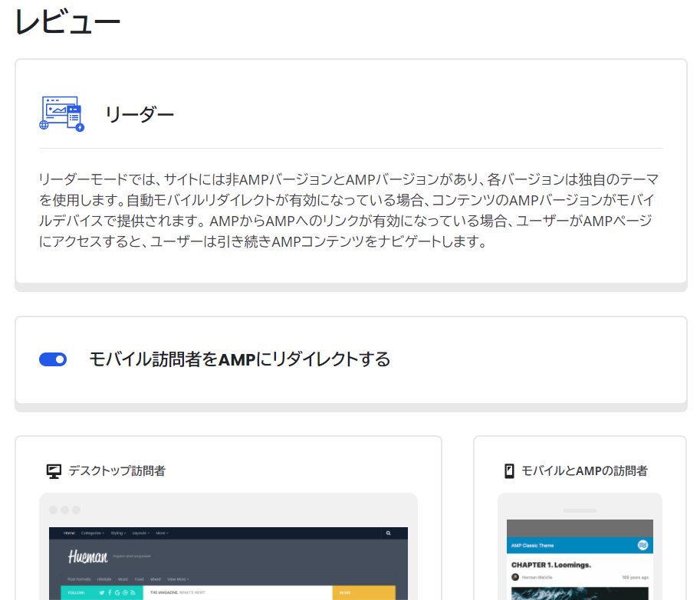Click the デスクトップ訪問者 label

coord(117,471)
